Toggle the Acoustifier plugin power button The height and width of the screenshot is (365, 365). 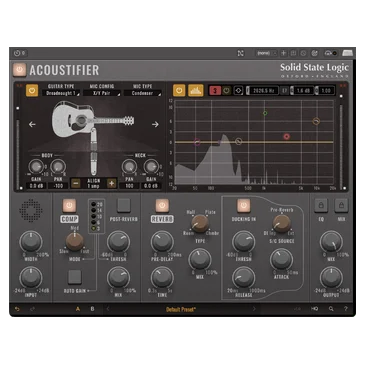19,70
